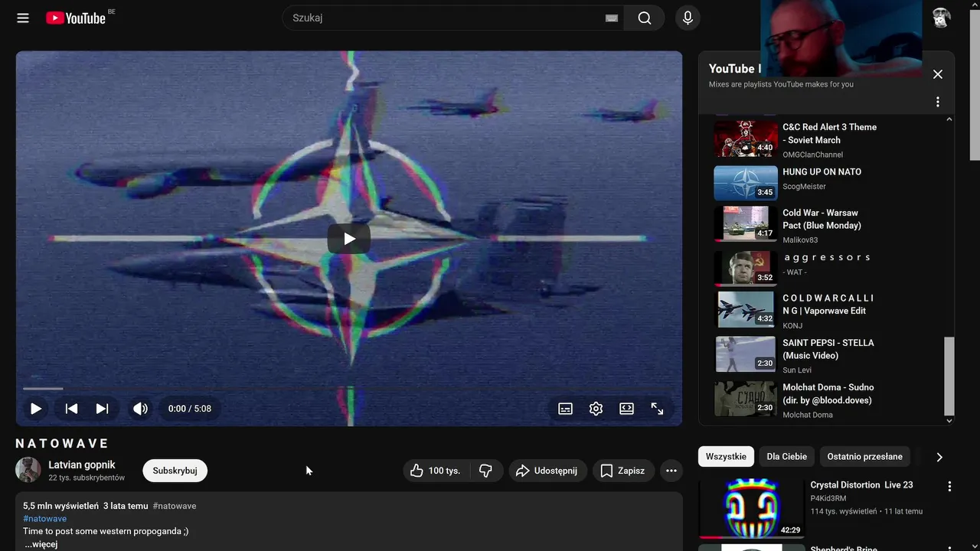Mute the video volume
This screenshot has width=980, height=551.
140,409
